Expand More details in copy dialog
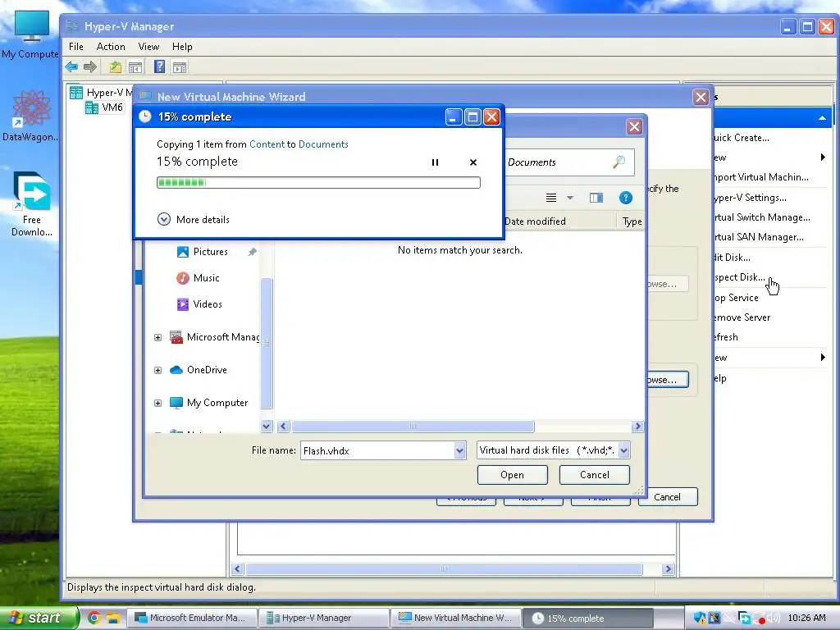The width and height of the screenshot is (840, 630). [193, 219]
